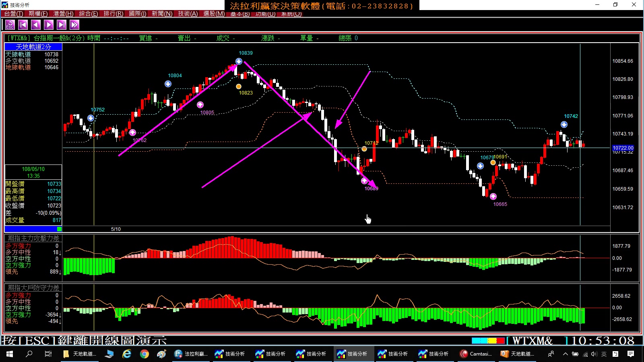Open the Camtasia app in the taskbar
Image resolution: width=644 pixels, height=362 pixels.
click(476, 354)
